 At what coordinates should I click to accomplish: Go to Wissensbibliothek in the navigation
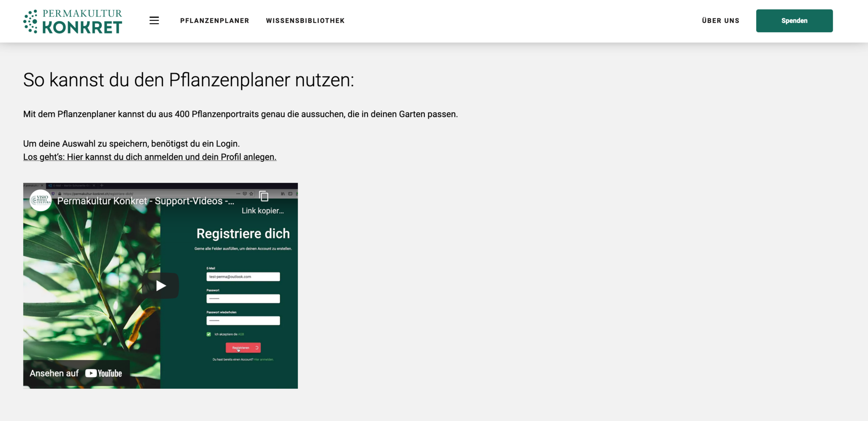[x=305, y=21]
